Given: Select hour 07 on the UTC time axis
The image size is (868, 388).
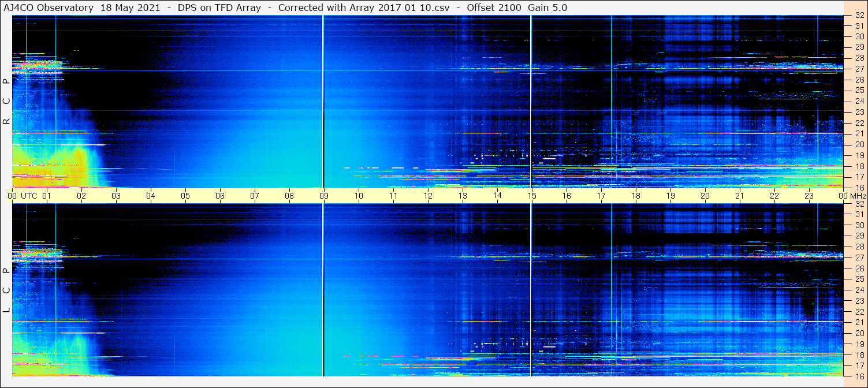Looking at the screenshot, I should (x=255, y=196).
